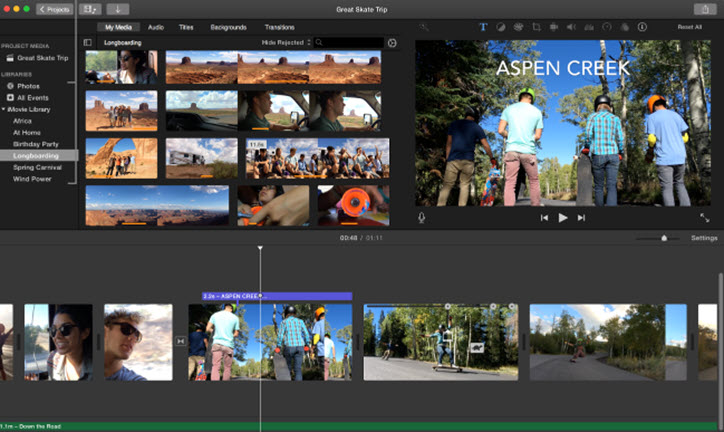
Task: Click the Share button in title bar
Action: pyautogui.click(x=707, y=9)
